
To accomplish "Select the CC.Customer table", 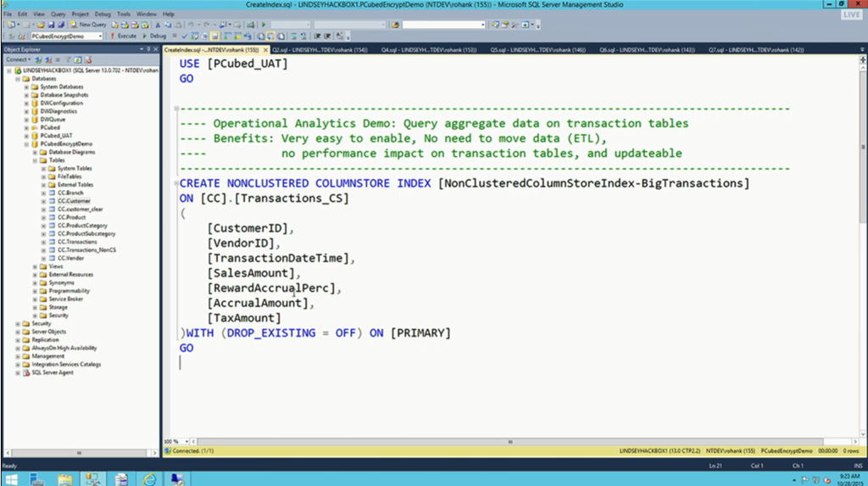I will (x=74, y=201).
